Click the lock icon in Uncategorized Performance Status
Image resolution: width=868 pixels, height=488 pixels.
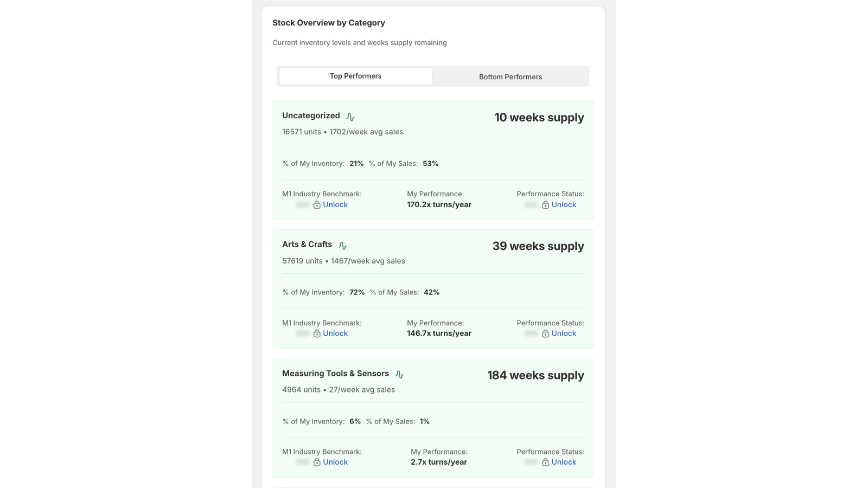point(545,205)
